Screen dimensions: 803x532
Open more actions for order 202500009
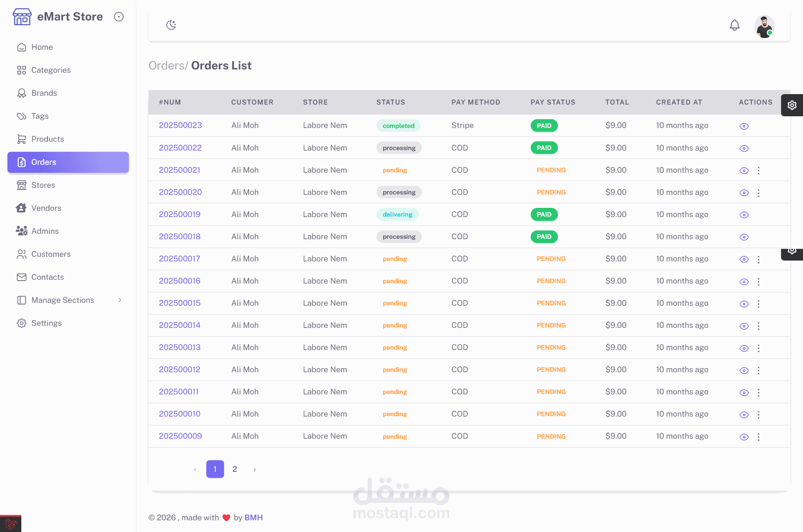[x=758, y=437]
